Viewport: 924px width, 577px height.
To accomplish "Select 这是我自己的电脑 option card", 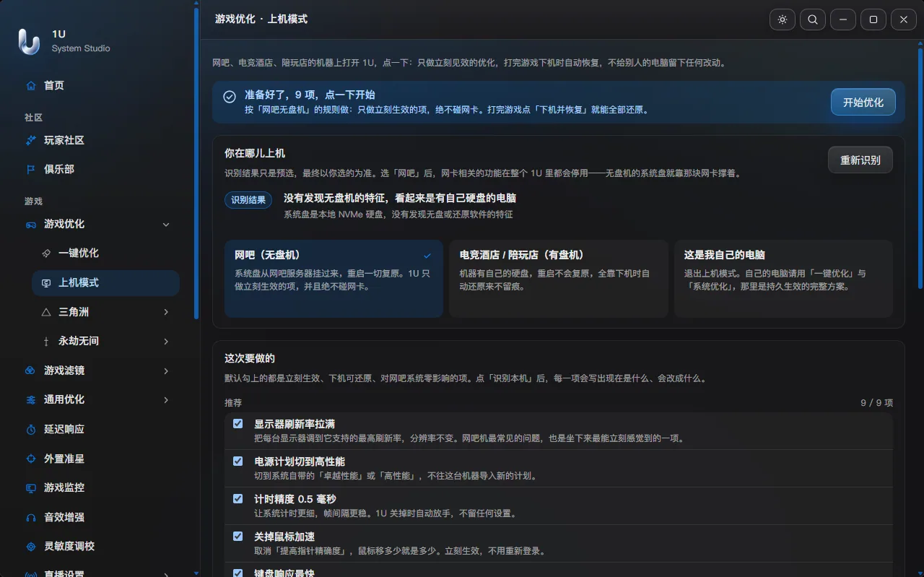I will [783, 279].
